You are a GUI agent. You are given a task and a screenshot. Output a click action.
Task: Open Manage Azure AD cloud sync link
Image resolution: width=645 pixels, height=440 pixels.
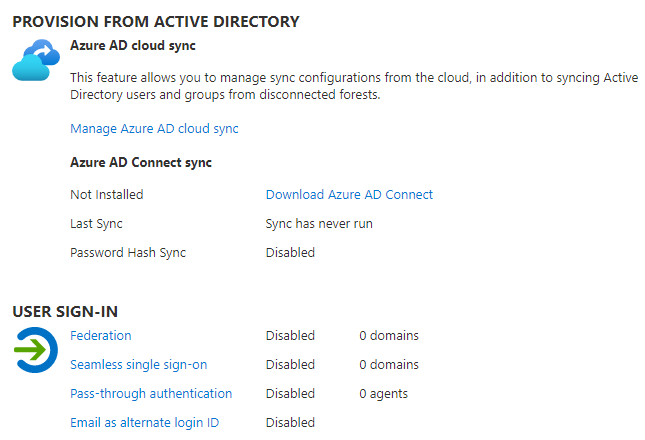[154, 129]
